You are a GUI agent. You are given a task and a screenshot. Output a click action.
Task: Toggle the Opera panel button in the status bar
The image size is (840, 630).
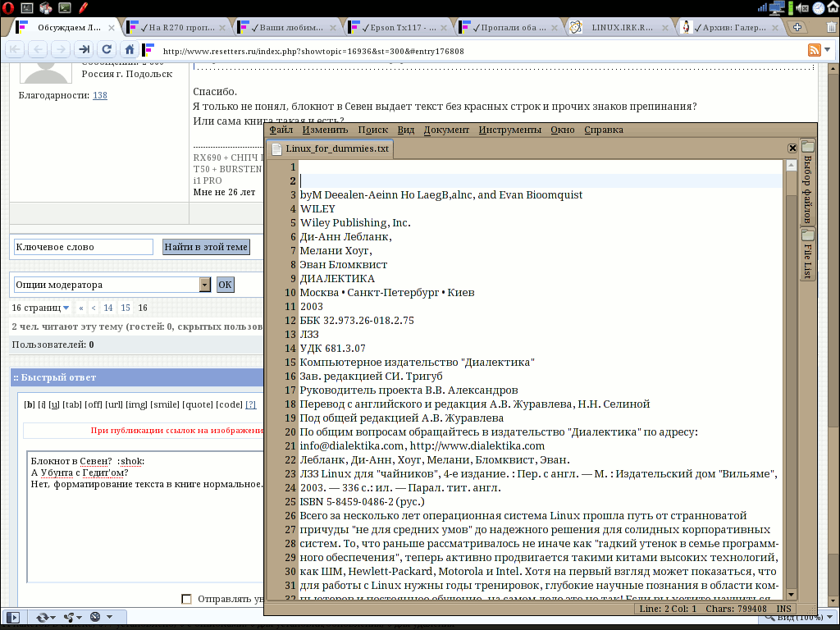coord(13,617)
